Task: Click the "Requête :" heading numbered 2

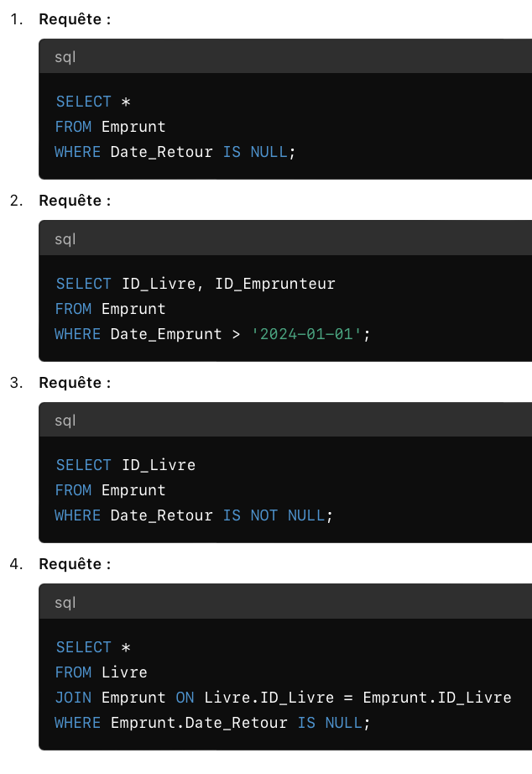Action: coord(75,201)
